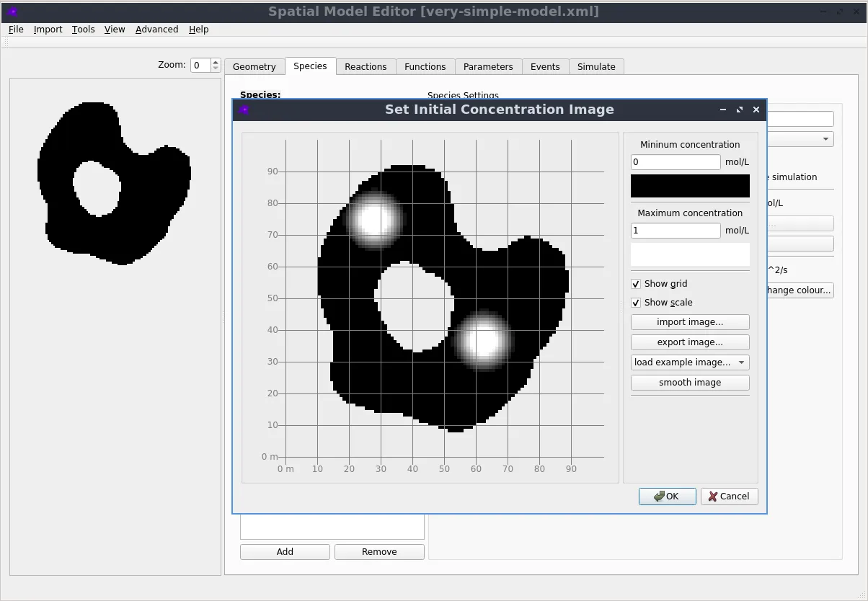The height and width of the screenshot is (601, 868).
Task: Open the Import menu
Action: coord(48,30)
